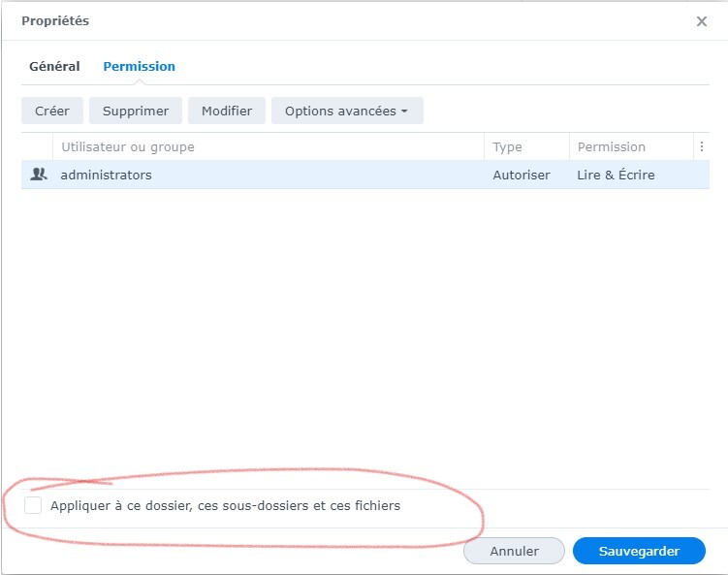This screenshot has width=728, height=575.
Task: Select the administrators row name
Action: click(x=106, y=175)
